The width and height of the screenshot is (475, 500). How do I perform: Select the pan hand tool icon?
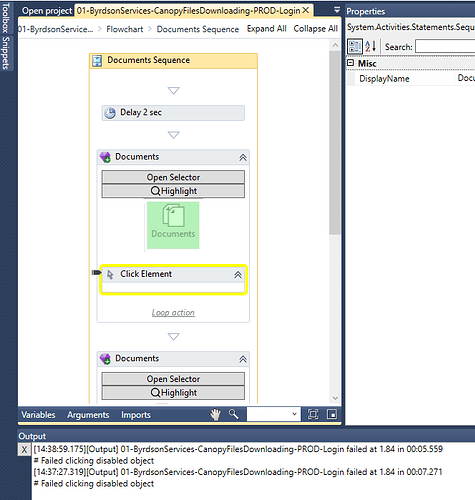215,414
